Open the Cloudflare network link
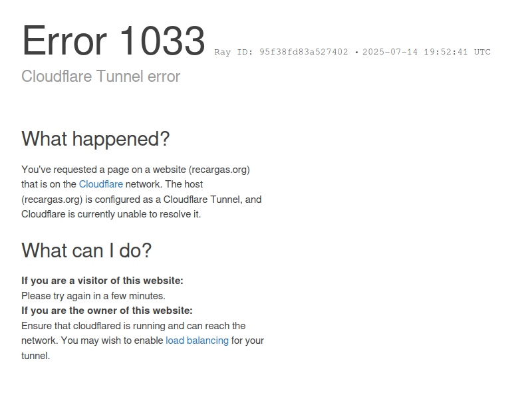The image size is (532, 399). (101, 184)
